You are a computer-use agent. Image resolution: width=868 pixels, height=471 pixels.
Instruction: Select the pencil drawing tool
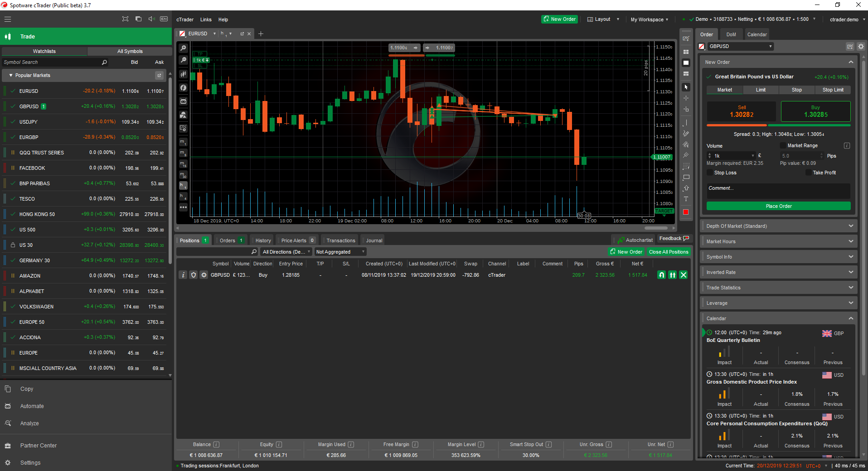(686, 134)
